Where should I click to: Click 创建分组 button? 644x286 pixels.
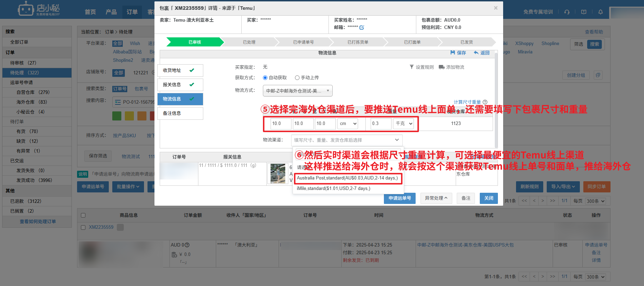576,75
